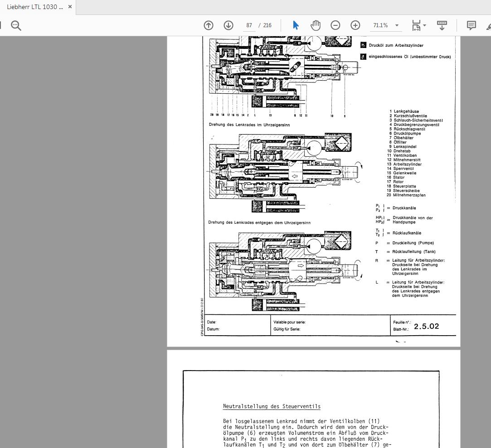Click the sheet number 2.5.02
Screen dimensions: 491x448
pos(426,326)
